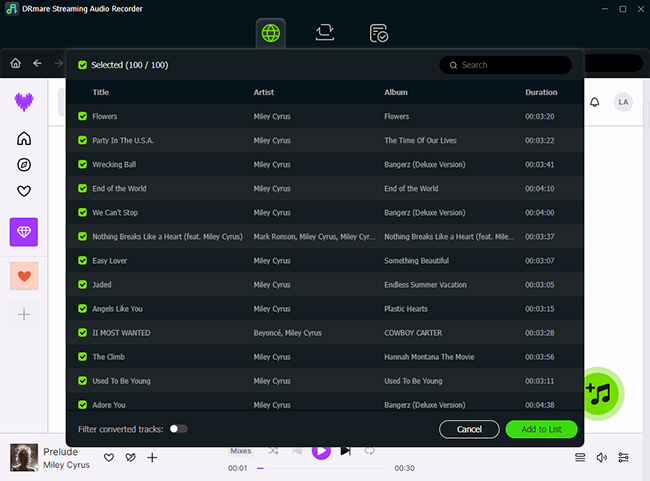Open the Prelude album cover thumbnail
This screenshot has height=481, width=650.
point(24,457)
